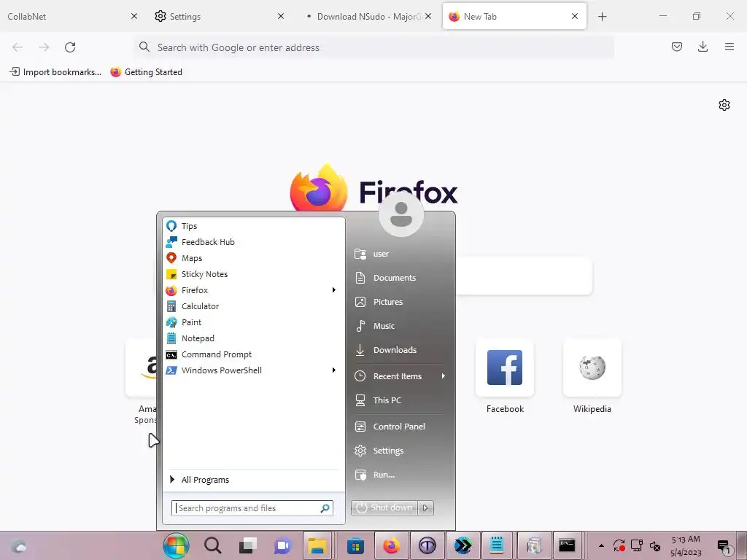The width and height of the screenshot is (747, 560).
Task: Open Getting Started bookmark
Action: tap(146, 72)
